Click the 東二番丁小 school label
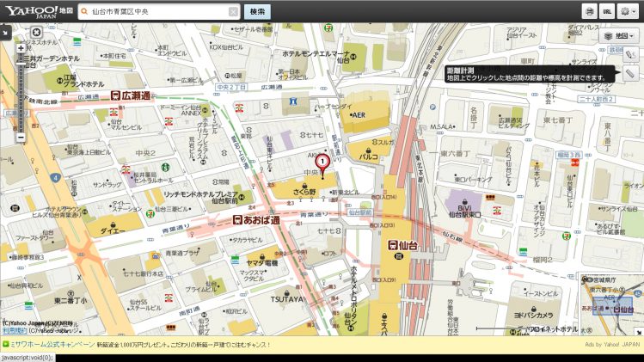This screenshot has height=362, width=644. coord(71,300)
